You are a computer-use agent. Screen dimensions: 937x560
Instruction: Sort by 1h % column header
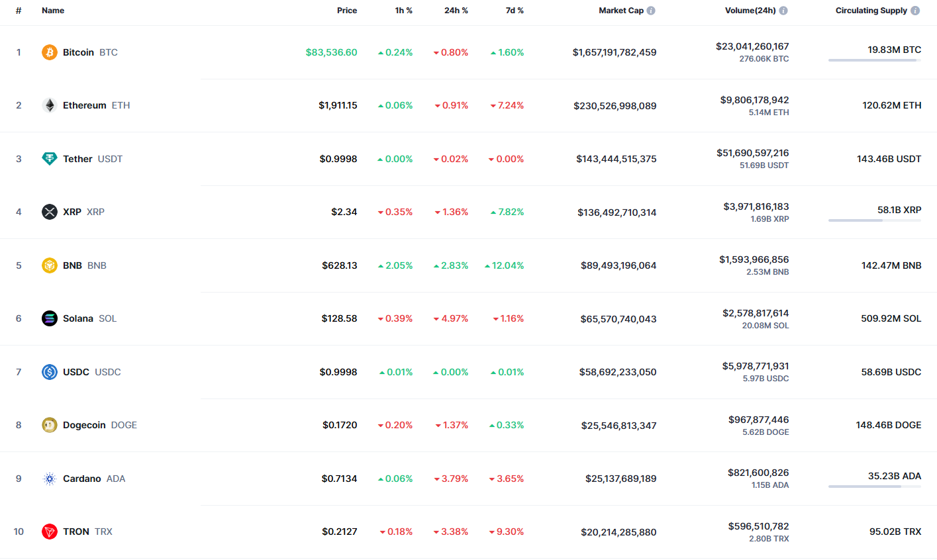(404, 11)
